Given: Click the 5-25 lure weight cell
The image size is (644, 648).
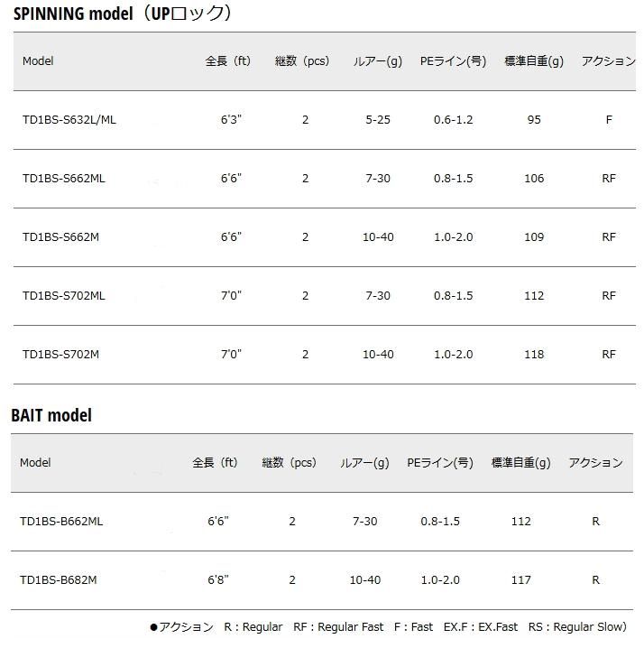Looking at the screenshot, I should (x=378, y=120).
